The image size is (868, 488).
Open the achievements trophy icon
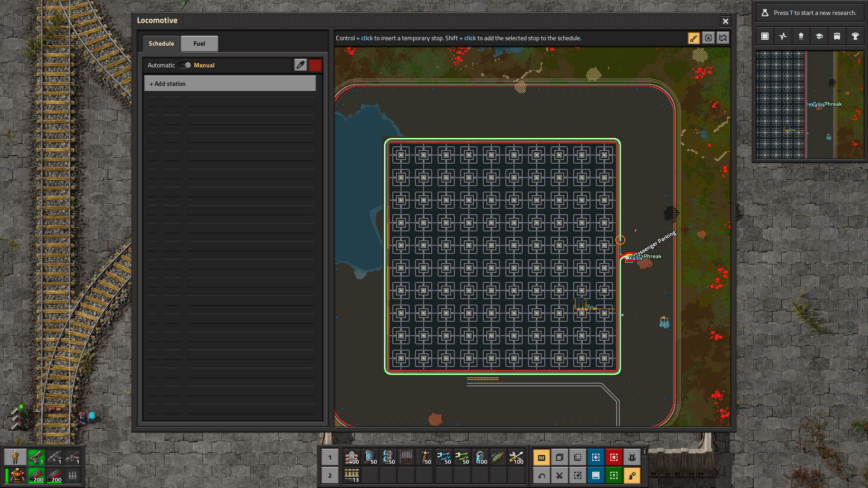coord(855,36)
